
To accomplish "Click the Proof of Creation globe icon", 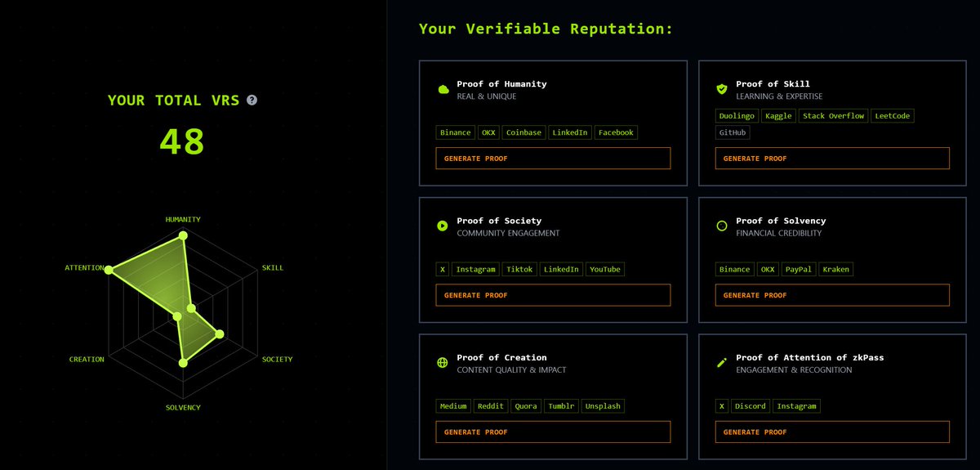I will (443, 362).
